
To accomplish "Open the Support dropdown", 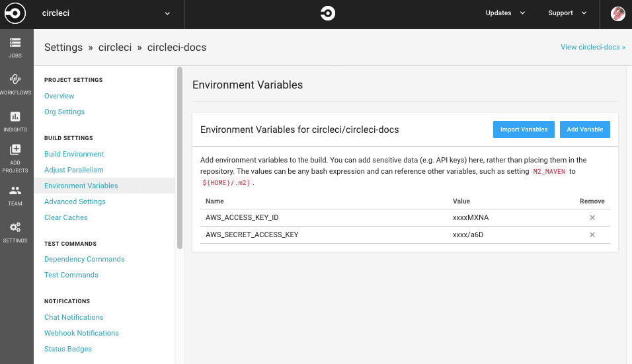I will pyautogui.click(x=567, y=13).
